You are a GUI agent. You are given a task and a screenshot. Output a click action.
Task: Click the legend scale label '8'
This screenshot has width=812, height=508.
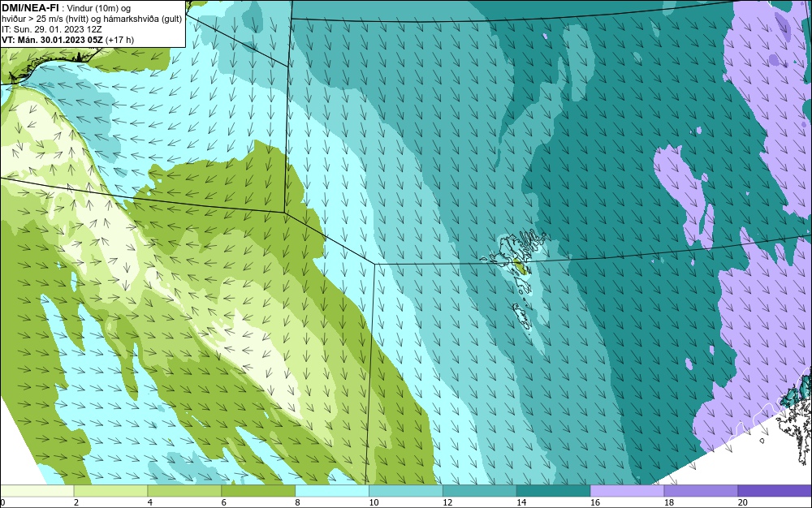click(298, 502)
